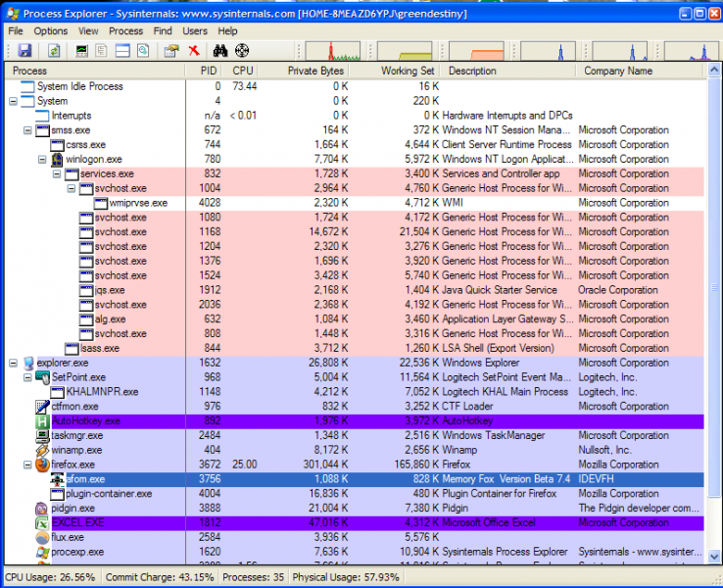Click the Kill Process red X icon
This screenshot has height=588, width=723.
click(194, 50)
